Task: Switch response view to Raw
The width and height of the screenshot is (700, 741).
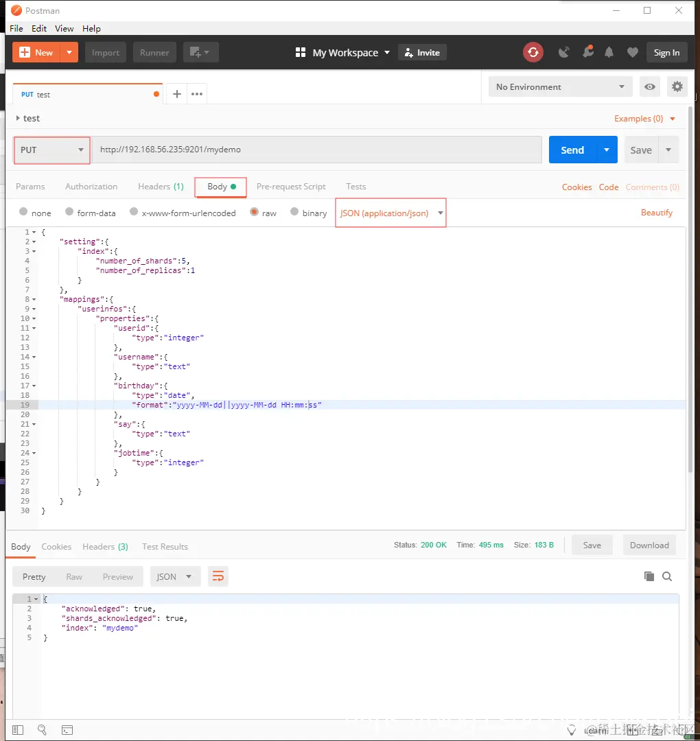Action: coord(74,576)
